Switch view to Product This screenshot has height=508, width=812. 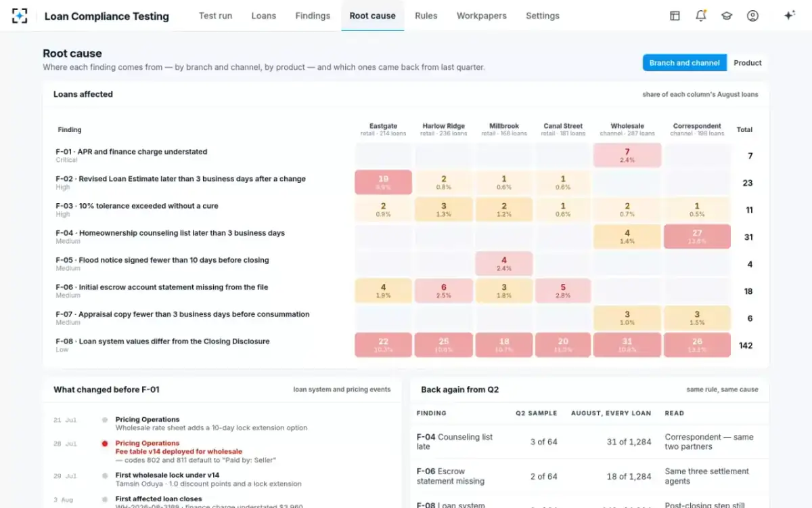click(x=748, y=63)
